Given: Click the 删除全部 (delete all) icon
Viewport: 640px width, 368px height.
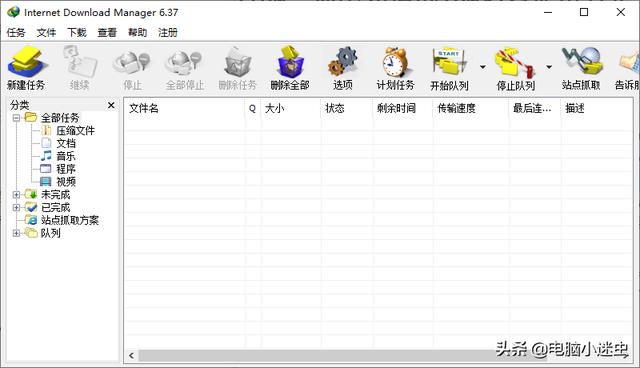Looking at the screenshot, I should (290, 62).
